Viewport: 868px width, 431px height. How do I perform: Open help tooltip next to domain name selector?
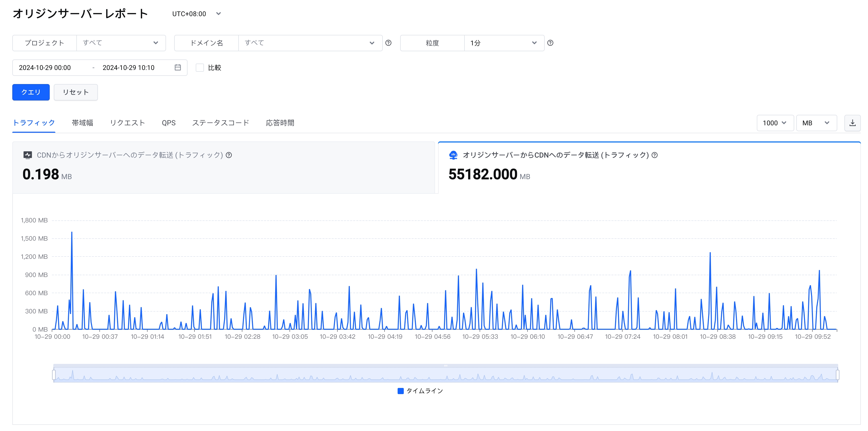(388, 43)
